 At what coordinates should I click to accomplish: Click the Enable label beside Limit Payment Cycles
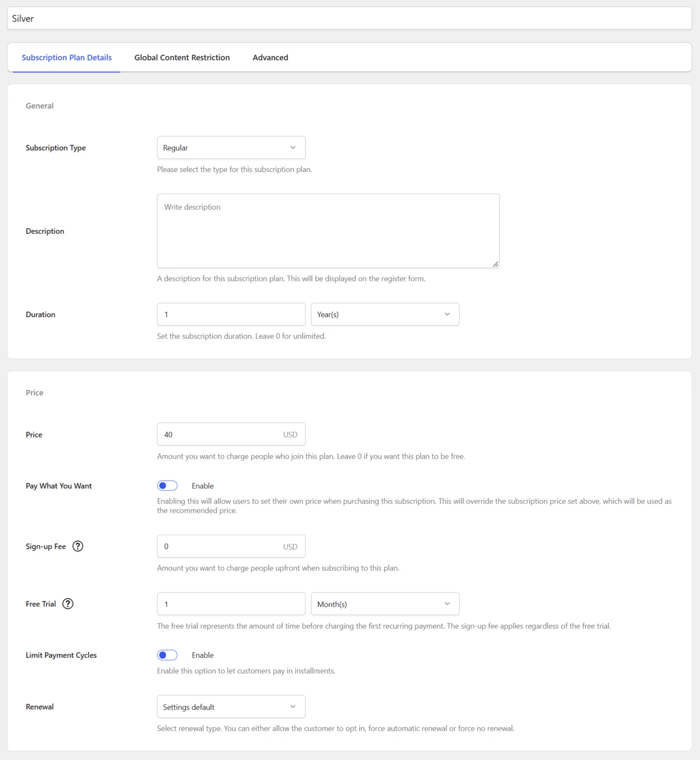click(203, 655)
